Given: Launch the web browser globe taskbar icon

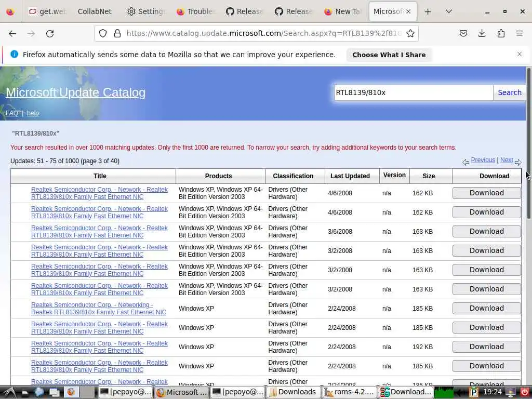Looking at the screenshot, I should 39,392.
